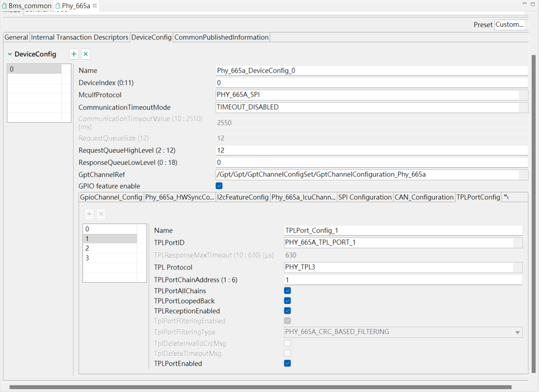Toggle TPLPortEnabled checkbox

point(288,363)
